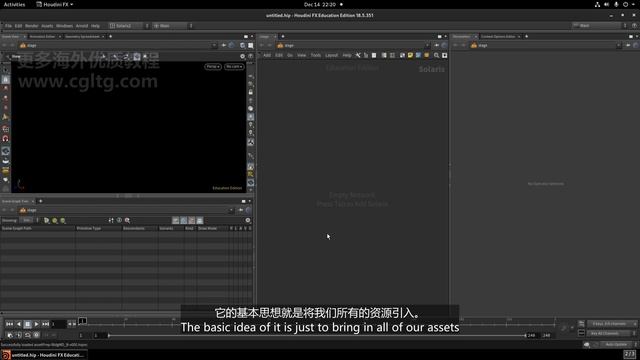Viewport: 640px width, 360px height.
Task: Click the wrench tool icon in network editor
Action: [358, 55]
